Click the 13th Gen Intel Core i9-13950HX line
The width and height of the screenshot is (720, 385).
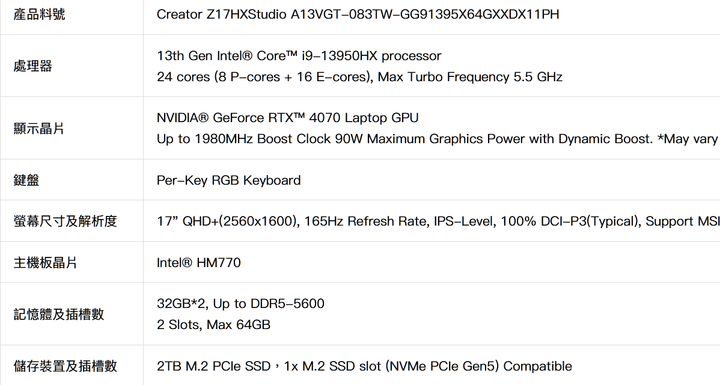coord(299,56)
